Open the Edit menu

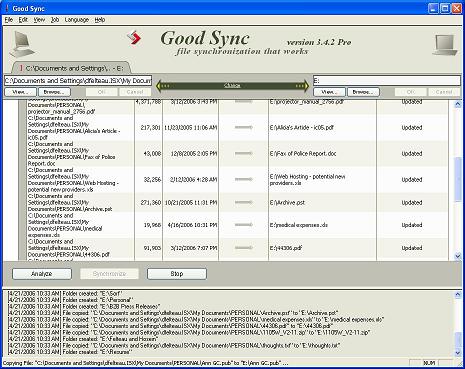pyautogui.click(x=23, y=20)
